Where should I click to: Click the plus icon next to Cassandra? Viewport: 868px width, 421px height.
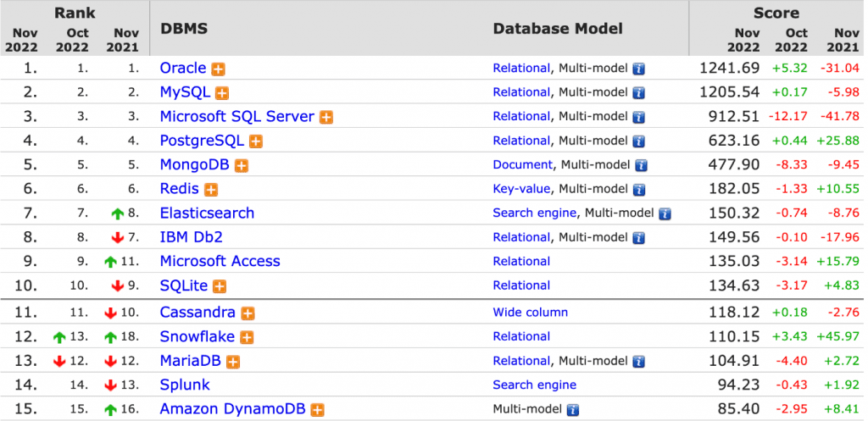coord(248,313)
